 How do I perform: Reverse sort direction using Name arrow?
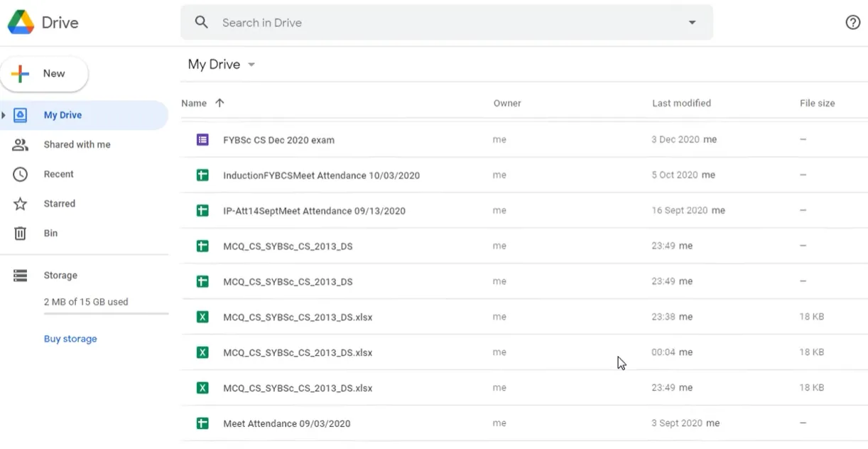point(219,103)
